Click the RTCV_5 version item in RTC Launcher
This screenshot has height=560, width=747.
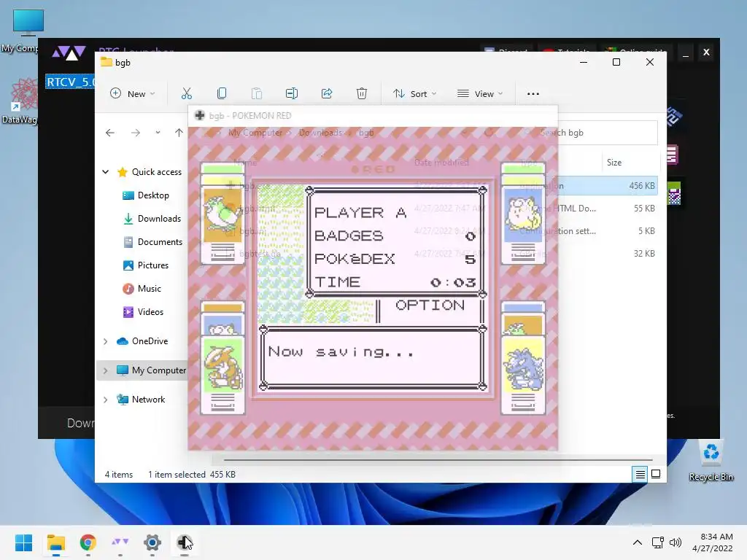pos(69,82)
